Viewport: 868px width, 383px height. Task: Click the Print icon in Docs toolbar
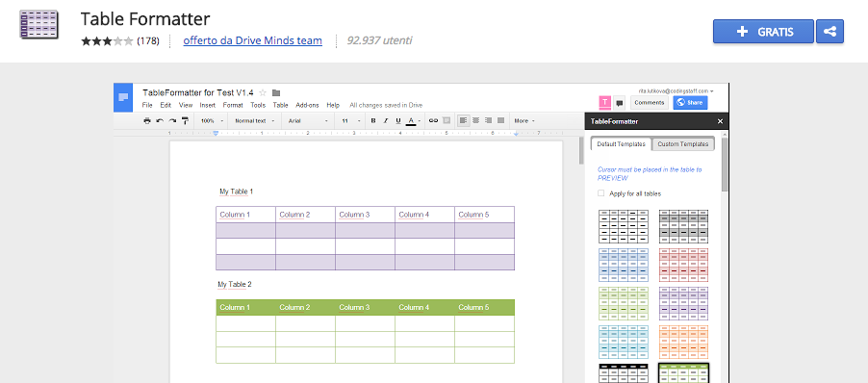click(146, 120)
